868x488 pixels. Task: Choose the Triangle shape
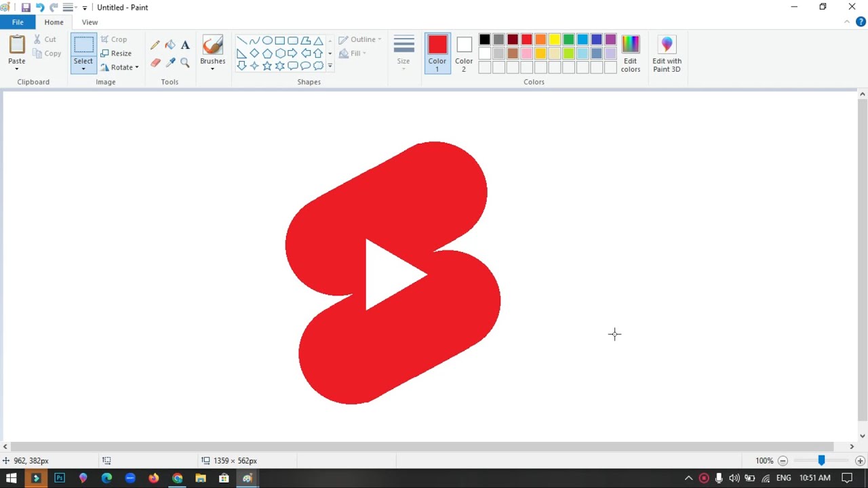(x=318, y=41)
